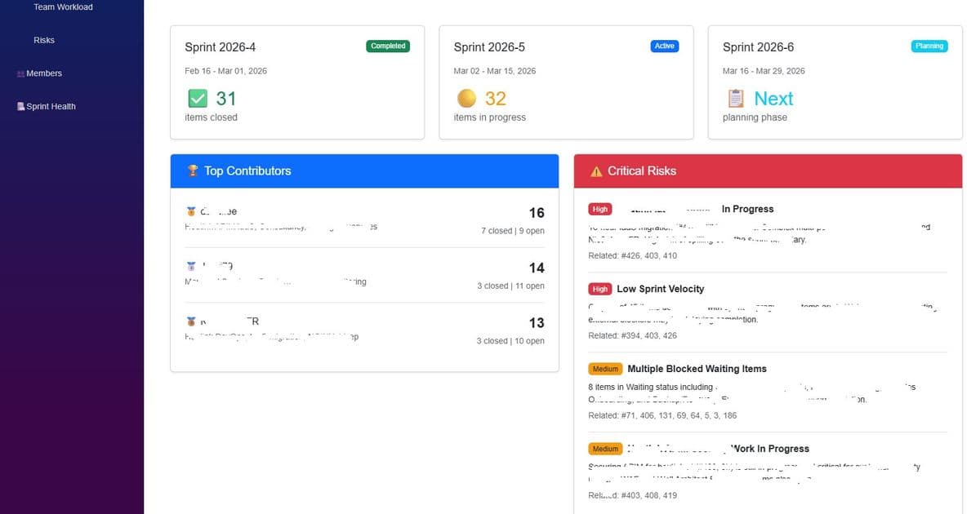Click the second contributor's medal icon
The image size is (980, 514).
(x=191, y=266)
